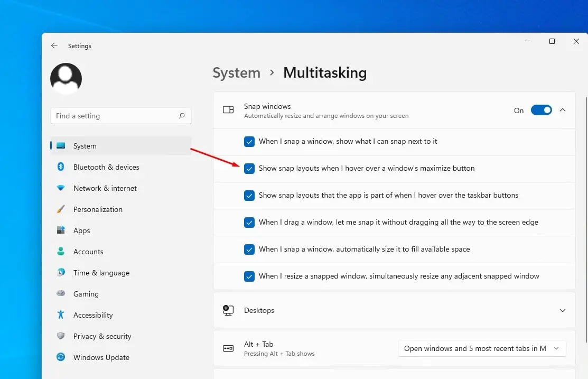Screen dimensions: 588x379
Task: Click the Gaming controller icon
Action: click(61, 294)
